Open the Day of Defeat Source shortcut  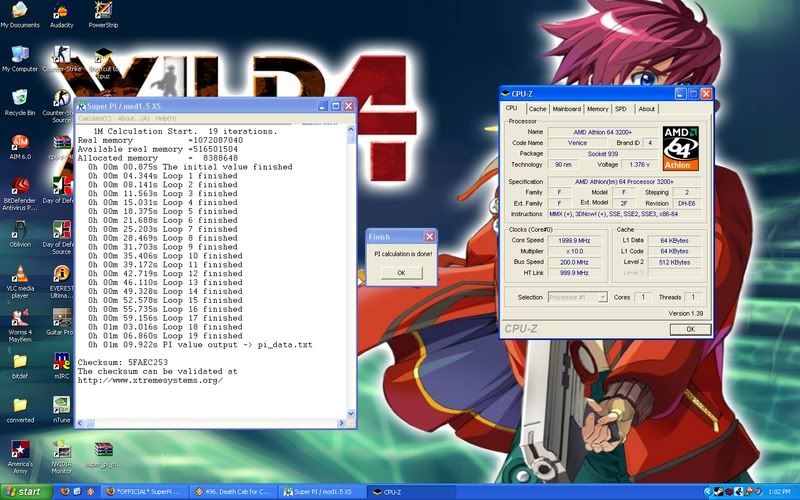pos(62,238)
